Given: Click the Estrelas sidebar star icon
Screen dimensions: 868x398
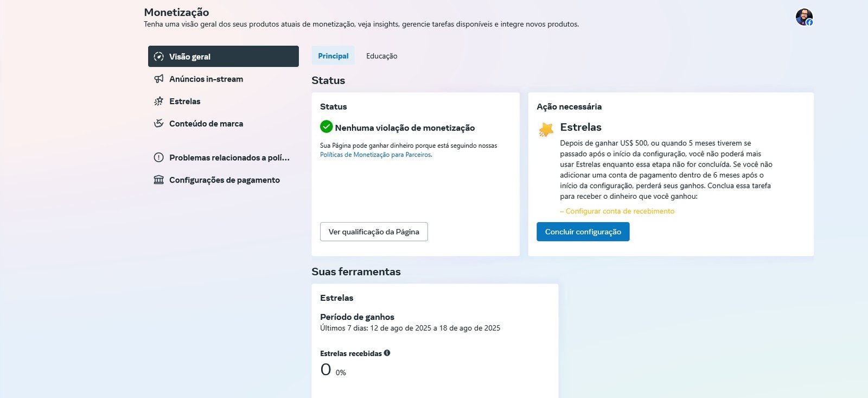Looking at the screenshot, I should point(158,101).
